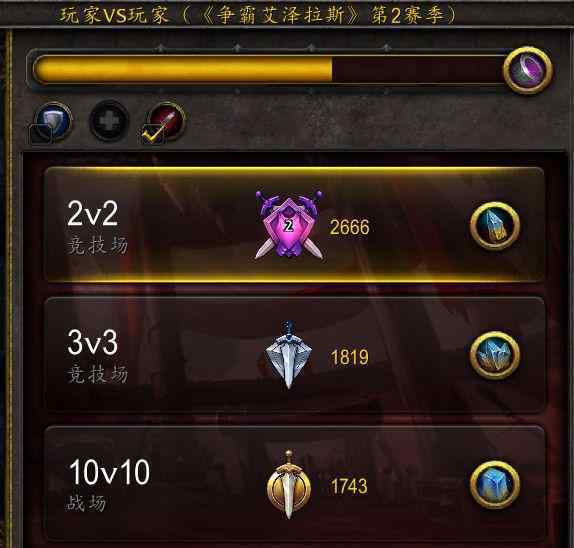Image resolution: width=574 pixels, height=548 pixels.
Task: Click the tank role shield icon
Action: pos(54,121)
